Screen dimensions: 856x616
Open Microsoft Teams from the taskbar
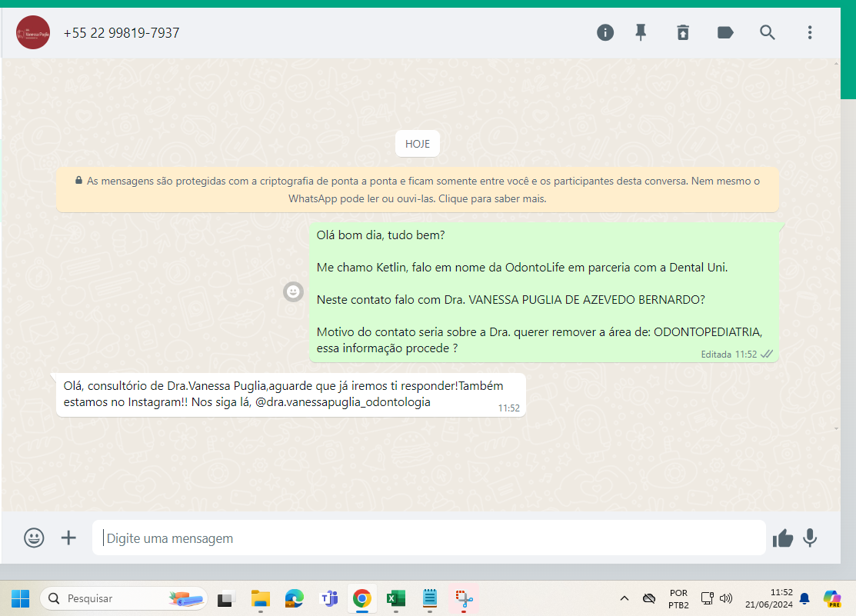click(x=328, y=598)
